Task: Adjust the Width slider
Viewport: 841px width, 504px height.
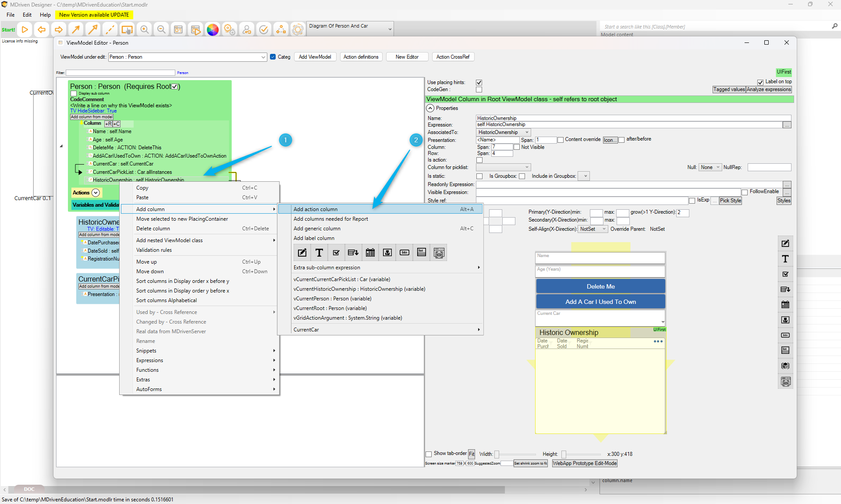Action: (497, 454)
